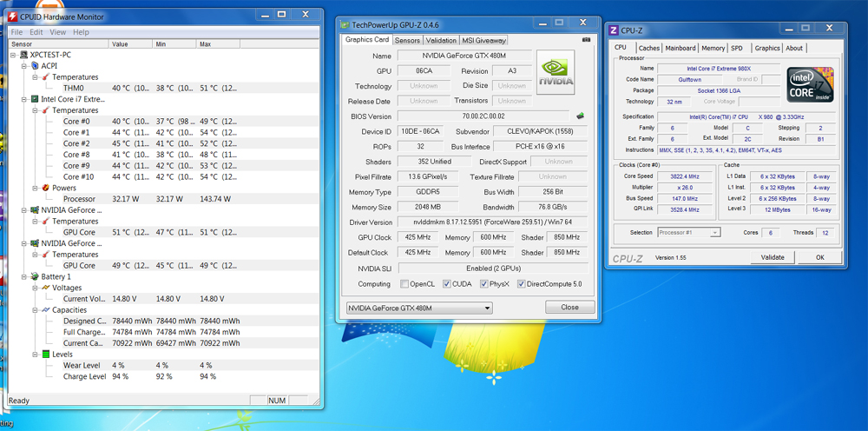Screen dimensions: 868x431
Task: Click the OK button in CPU-Z
Action: click(820, 257)
